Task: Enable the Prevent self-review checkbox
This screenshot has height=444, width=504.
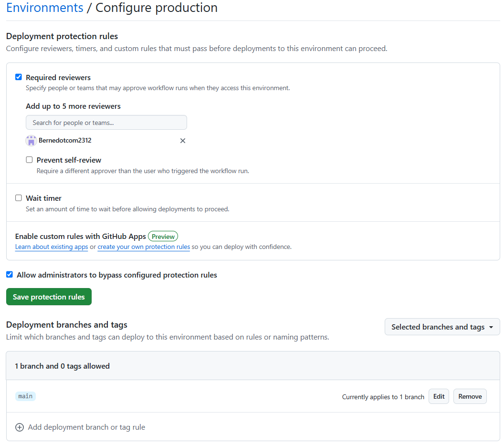Action: point(29,160)
